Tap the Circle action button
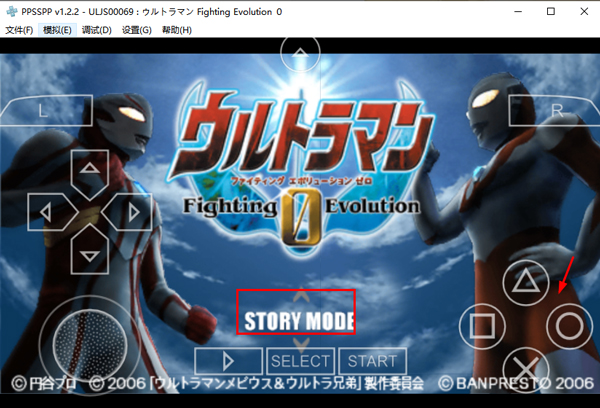600x408 pixels. pyautogui.click(x=569, y=326)
